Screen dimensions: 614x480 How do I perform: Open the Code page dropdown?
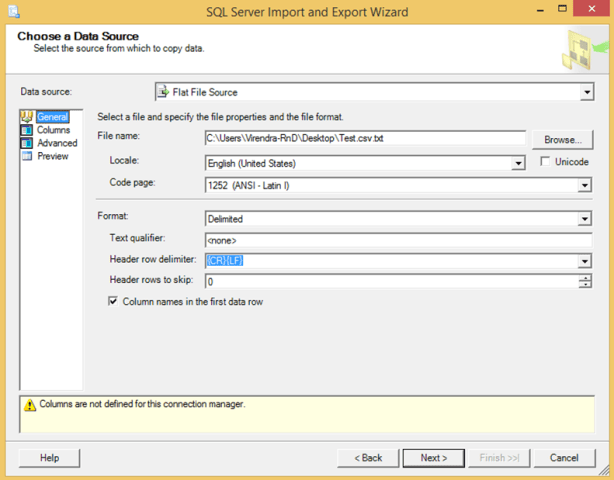pos(584,185)
